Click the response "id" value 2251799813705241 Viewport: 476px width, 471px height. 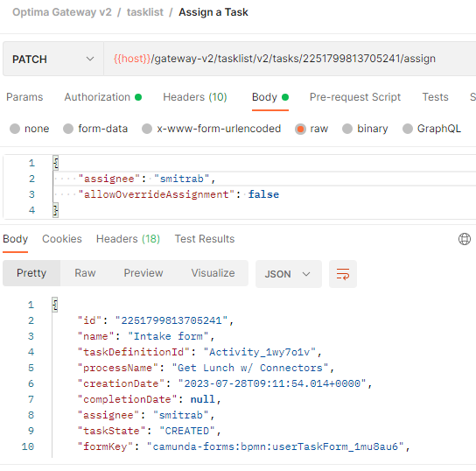click(x=171, y=320)
